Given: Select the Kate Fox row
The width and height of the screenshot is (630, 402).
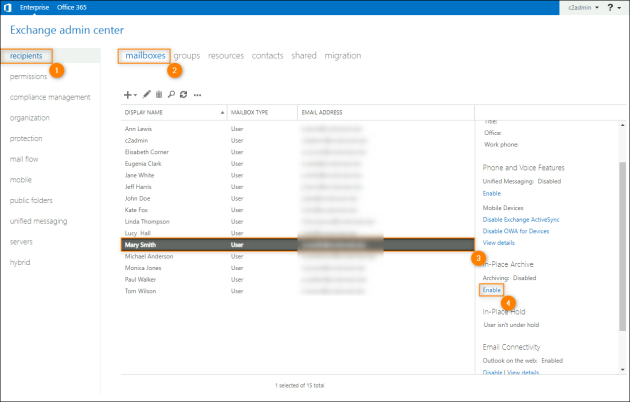Looking at the screenshot, I should pyautogui.click(x=298, y=210).
